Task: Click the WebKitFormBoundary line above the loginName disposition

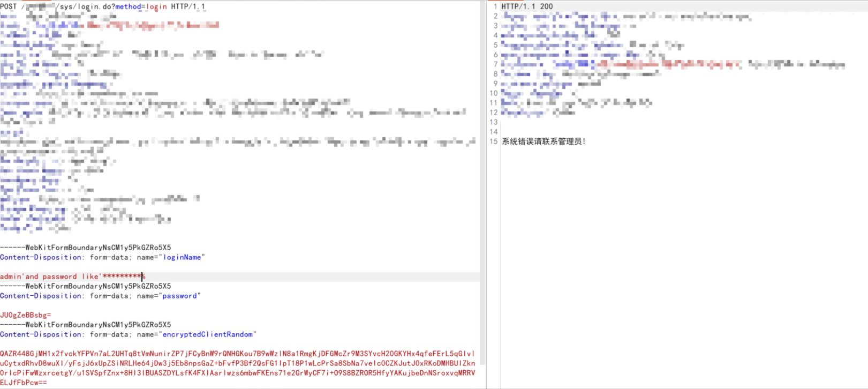Action: click(x=86, y=248)
